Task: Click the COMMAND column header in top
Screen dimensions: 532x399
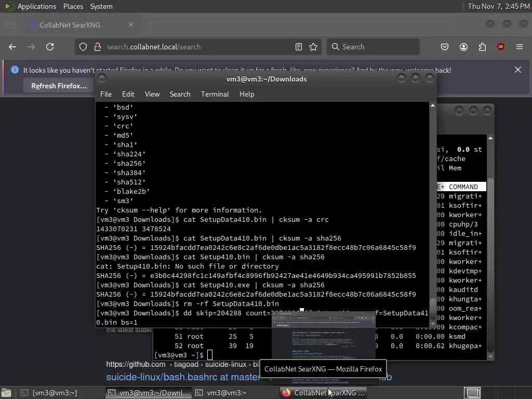Action: (463, 187)
